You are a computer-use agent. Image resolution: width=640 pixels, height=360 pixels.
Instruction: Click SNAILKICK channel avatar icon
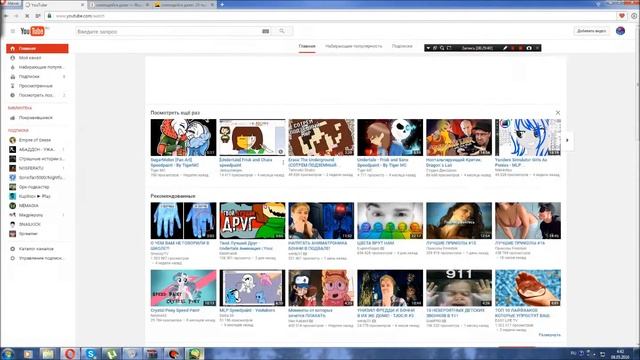coord(13,224)
